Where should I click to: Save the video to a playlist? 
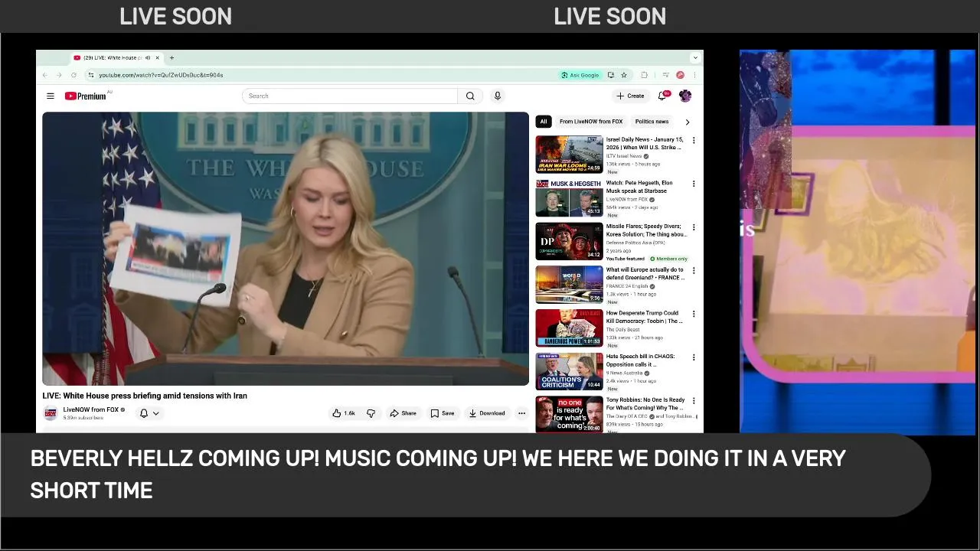pyautogui.click(x=443, y=413)
